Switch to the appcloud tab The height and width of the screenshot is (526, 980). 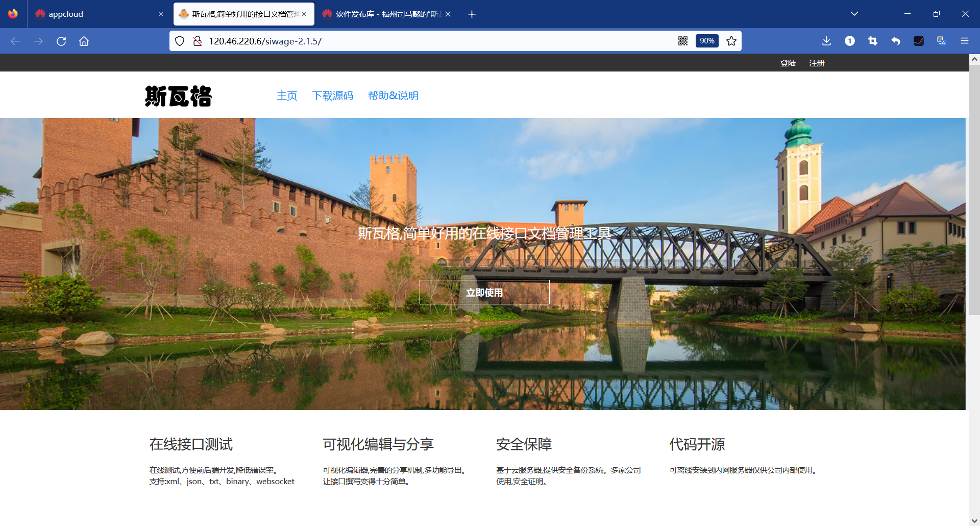(x=92, y=14)
